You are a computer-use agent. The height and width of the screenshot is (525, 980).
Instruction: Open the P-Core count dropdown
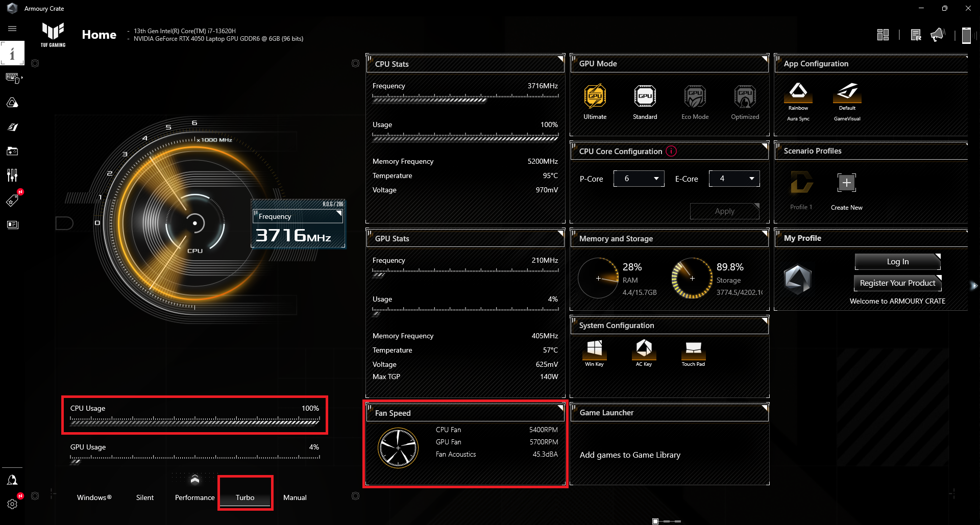639,179
